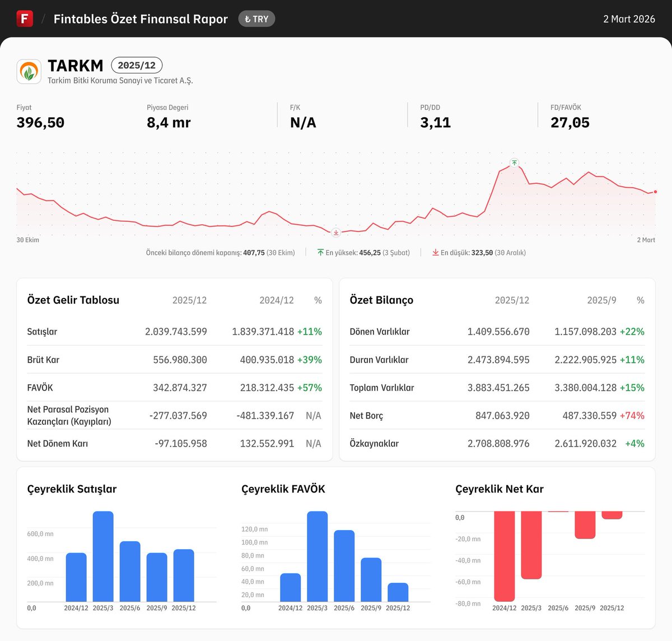Click the 2024/12 bar in Çeyreklik FAVÖK
The width and height of the screenshot is (672, 641).
point(291,588)
